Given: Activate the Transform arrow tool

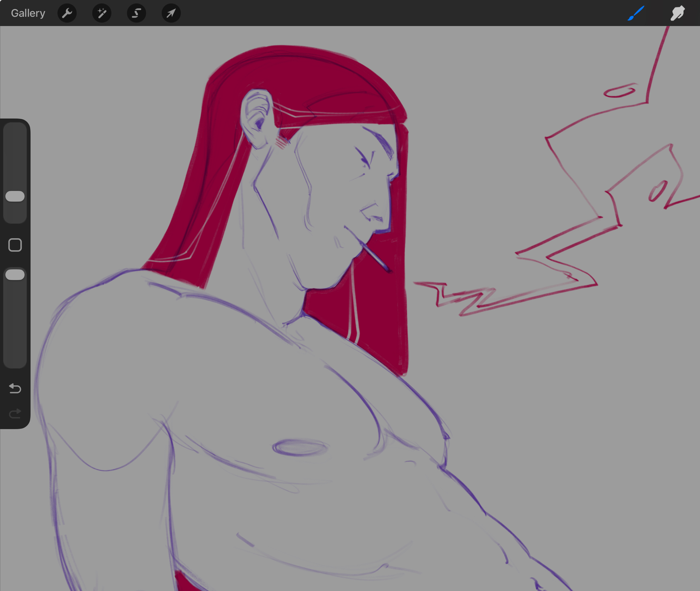Looking at the screenshot, I should (171, 13).
